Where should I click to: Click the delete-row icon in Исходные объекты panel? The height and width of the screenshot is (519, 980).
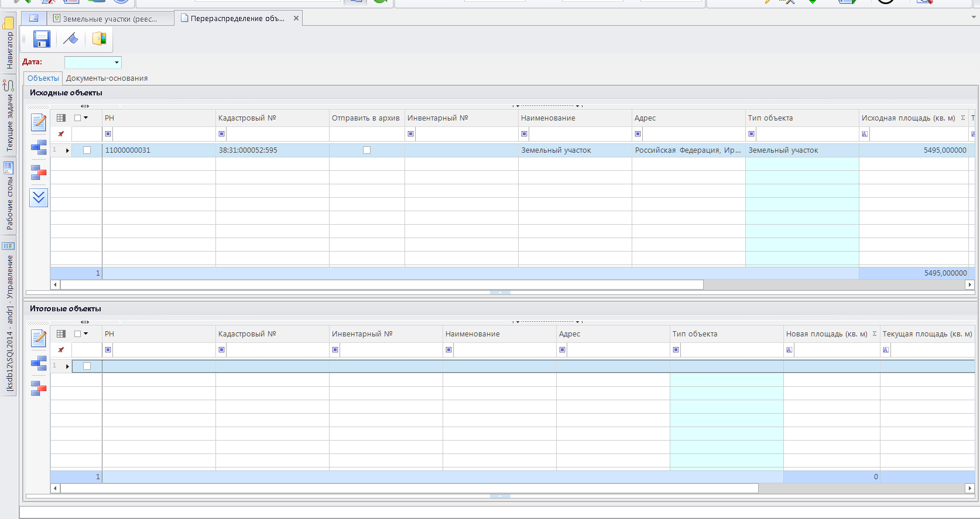(39, 172)
